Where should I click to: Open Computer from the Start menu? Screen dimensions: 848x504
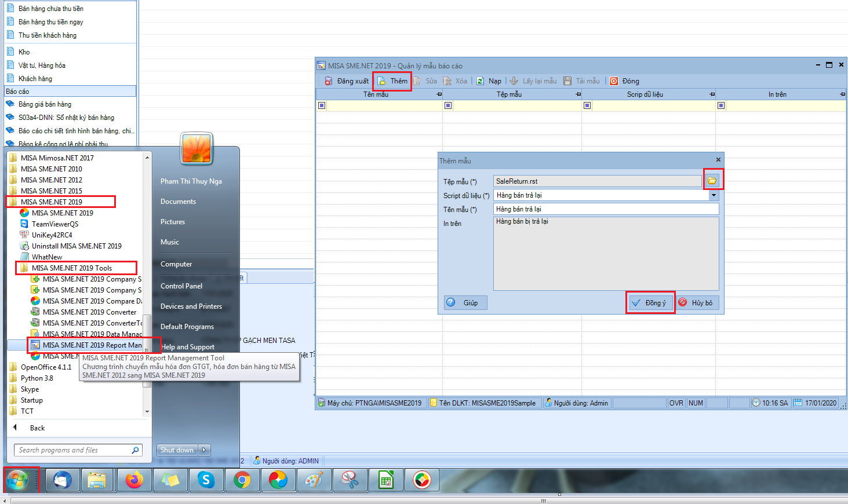[176, 264]
